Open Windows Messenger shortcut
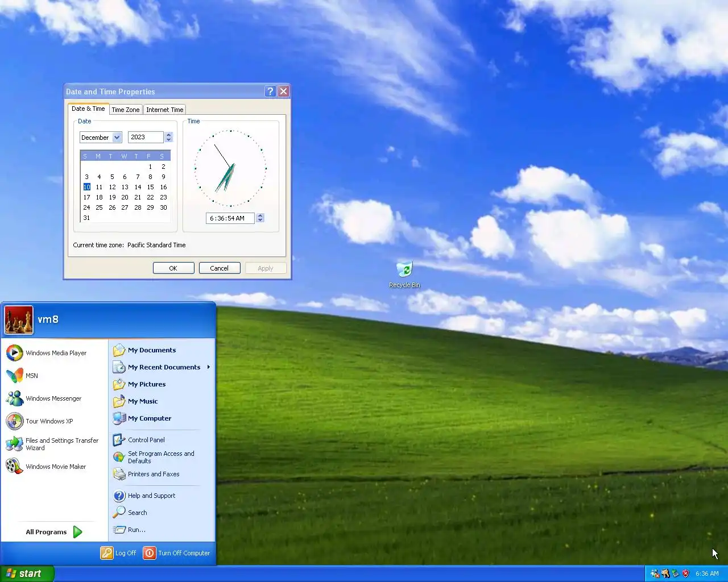This screenshot has width=728, height=582. [x=44, y=398]
